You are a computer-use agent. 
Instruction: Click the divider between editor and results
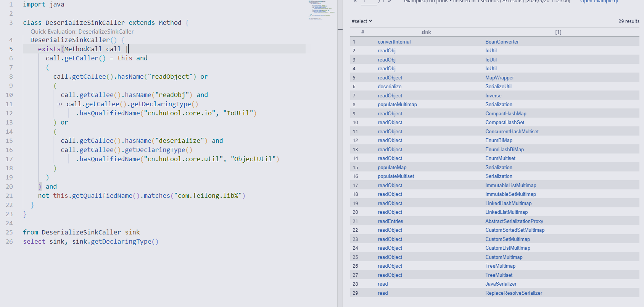(340, 153)
